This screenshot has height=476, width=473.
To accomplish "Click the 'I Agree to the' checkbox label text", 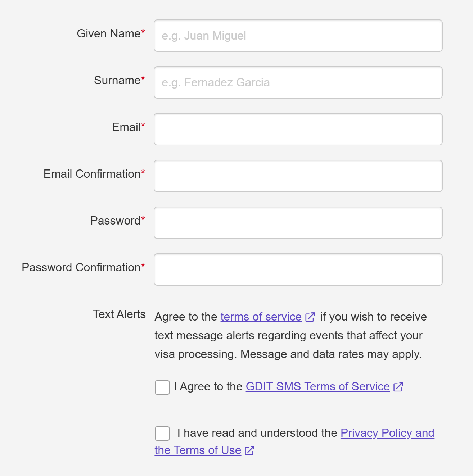I will pos(208,386).
